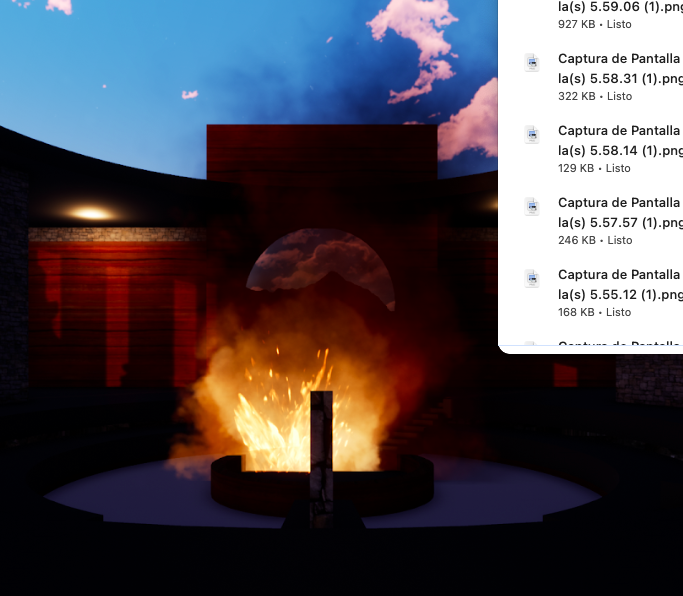
Task: Click '129 KB • Listo' status text
Action: [x=594, y=168]
